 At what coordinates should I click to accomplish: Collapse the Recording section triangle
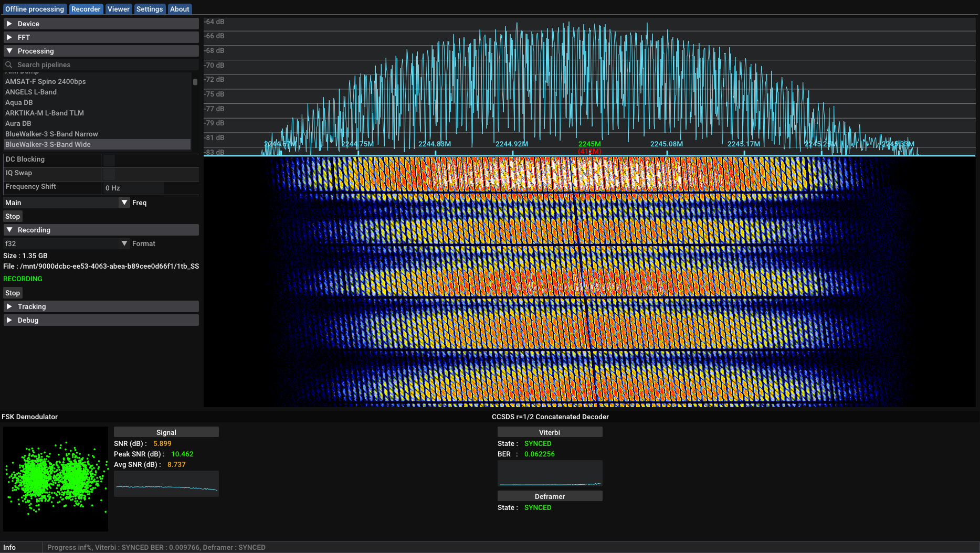[x=9, y=230]
